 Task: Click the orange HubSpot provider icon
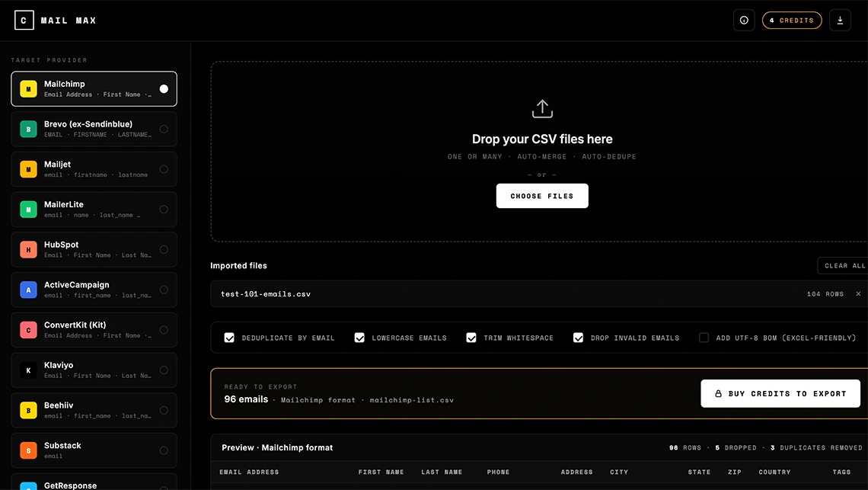click(x=28, y=249)
